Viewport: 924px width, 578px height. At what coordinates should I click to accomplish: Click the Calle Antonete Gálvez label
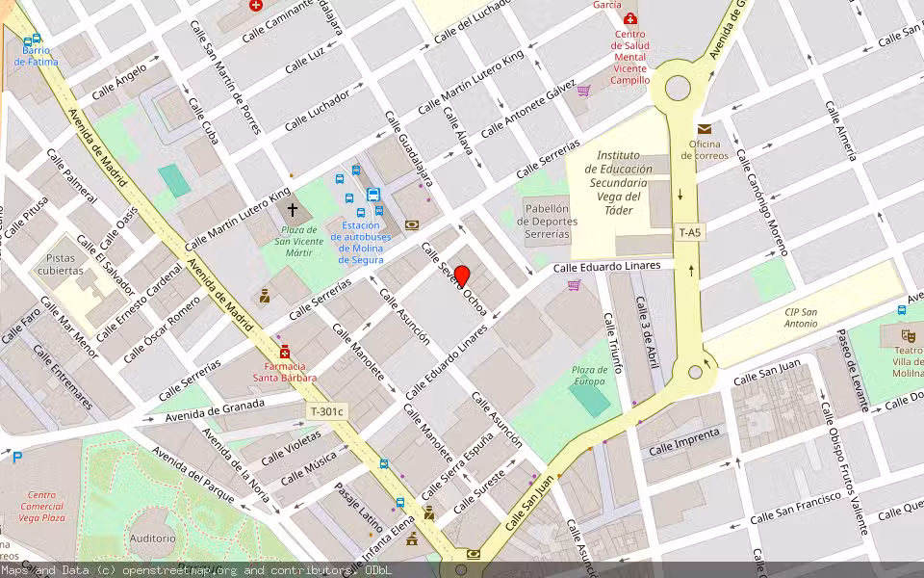point(528,109)
